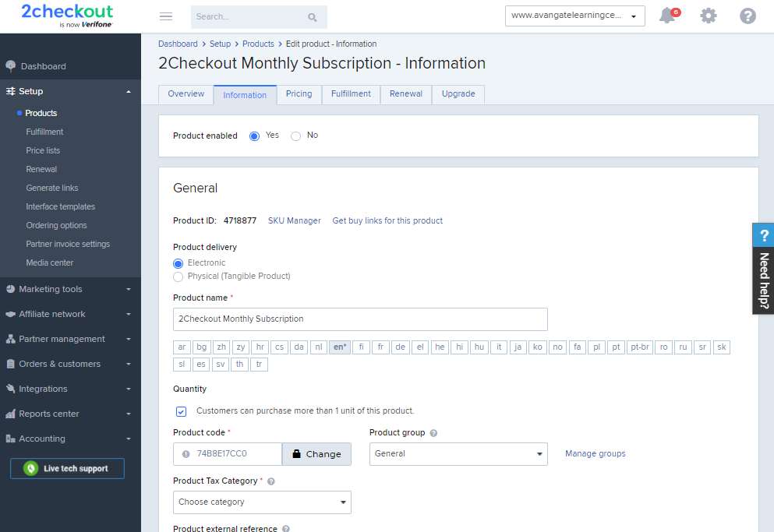
Task: Select the 'ja' language toggle
Action: tap(518, 347)
